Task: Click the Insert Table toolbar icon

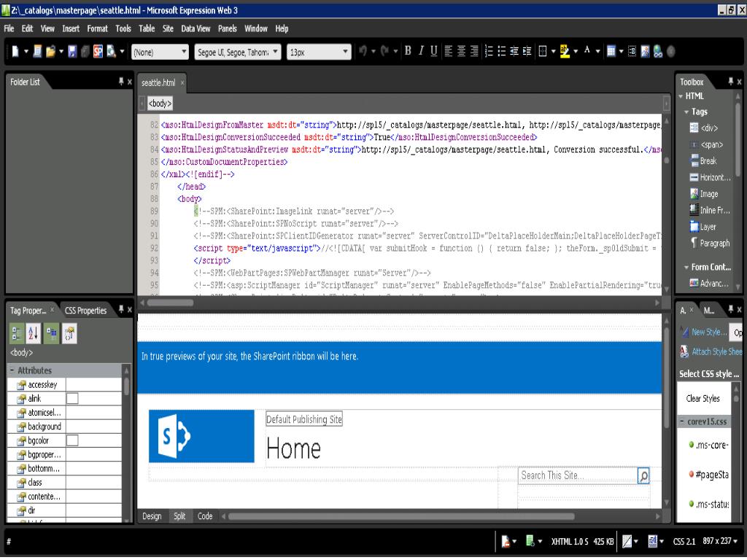Action: 611,51
